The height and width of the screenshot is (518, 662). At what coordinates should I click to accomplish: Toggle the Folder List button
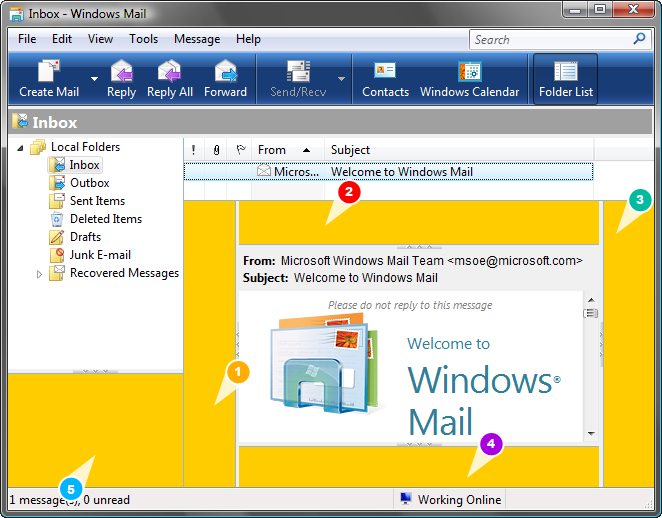pyautogui.click(x=565, y=79)
